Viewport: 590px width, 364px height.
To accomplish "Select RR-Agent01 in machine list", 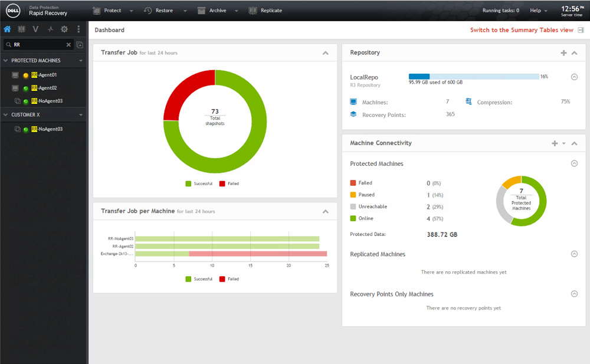I will pos(44,75).
